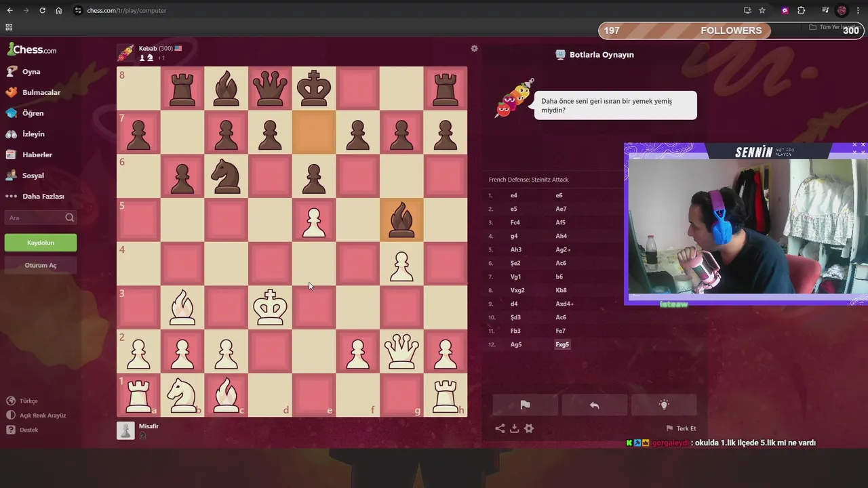
Task: Click the white queen on g2
Action: click(x=401, y=352)
